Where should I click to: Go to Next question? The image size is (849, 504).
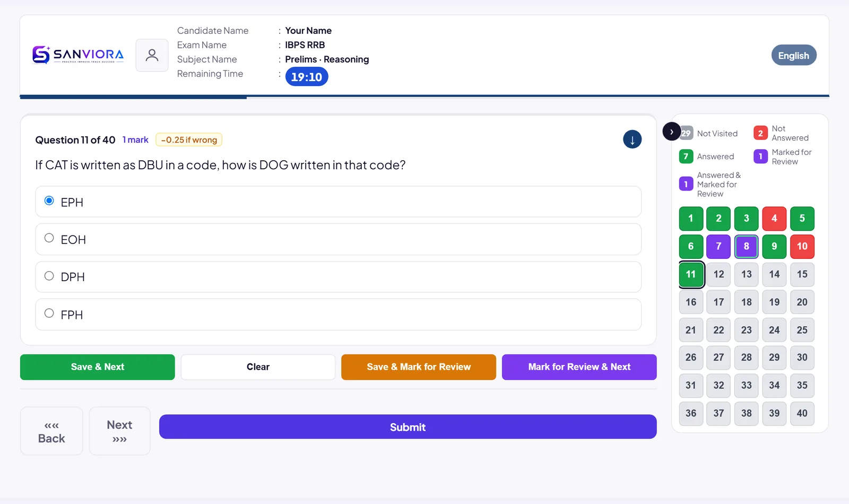point(119,431)
